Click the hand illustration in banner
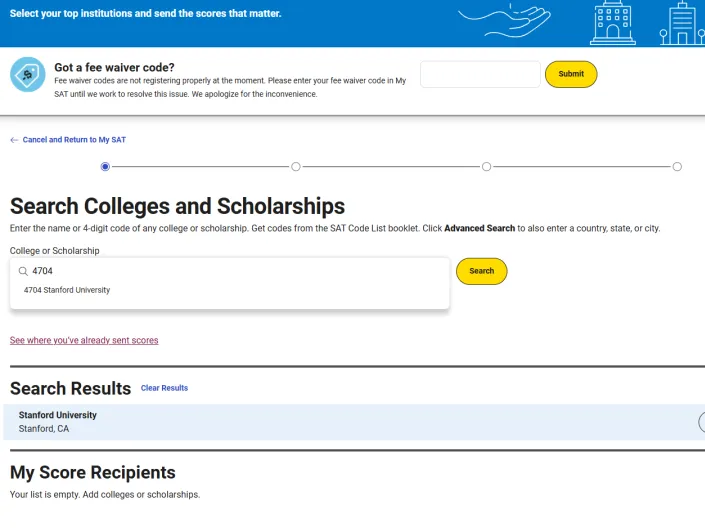The image size is (705, 531). (505, 20)
